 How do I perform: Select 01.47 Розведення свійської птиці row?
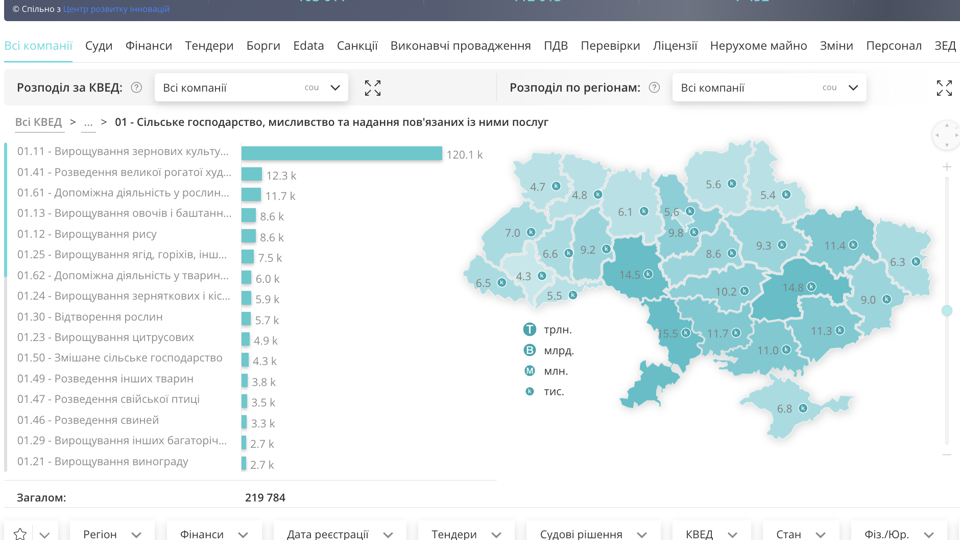pyautogui.click(x=108, y=399)
